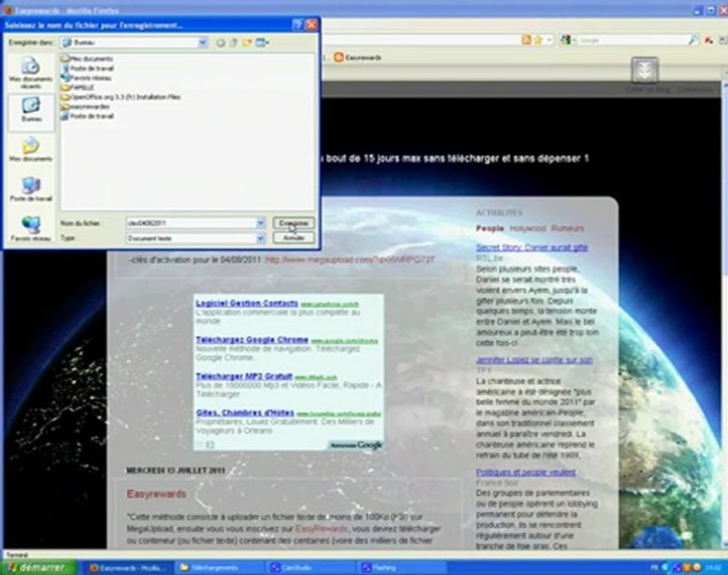Open the 'Nom du fichier' dropdown arrow
The width and height of the screenshot is (728, 575).
260,224
